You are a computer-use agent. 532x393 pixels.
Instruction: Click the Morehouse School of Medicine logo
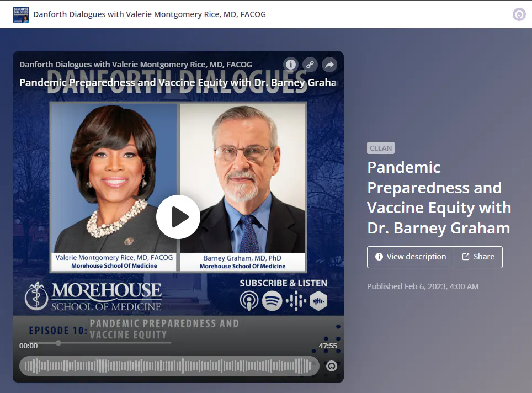[93, 296]
